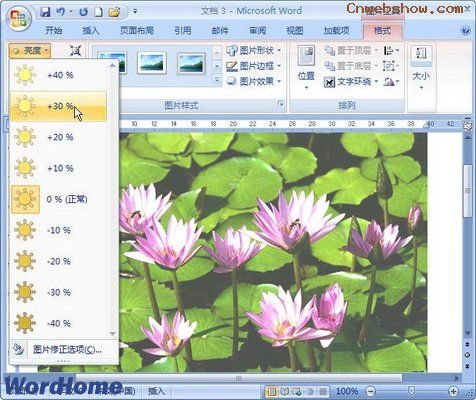Select the second picture style thumbnail
This screenshot has width=476, height=400.
pos(152,63)
